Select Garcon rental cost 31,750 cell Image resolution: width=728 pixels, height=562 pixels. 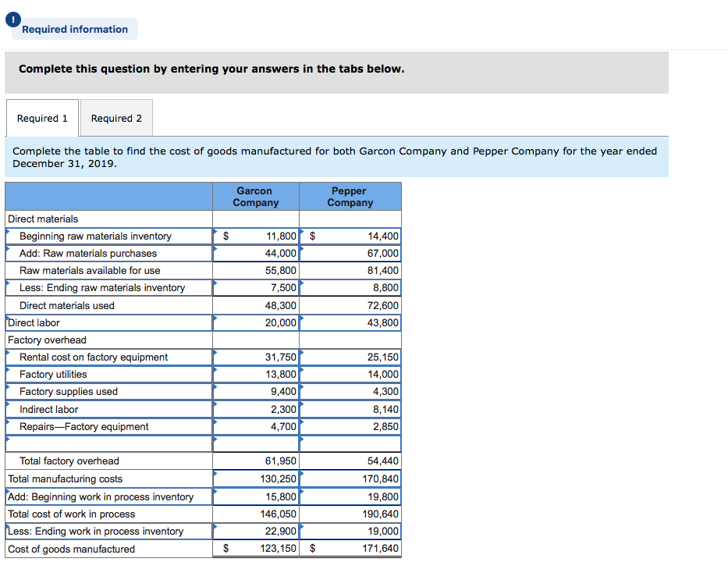(x=256, y=357)
